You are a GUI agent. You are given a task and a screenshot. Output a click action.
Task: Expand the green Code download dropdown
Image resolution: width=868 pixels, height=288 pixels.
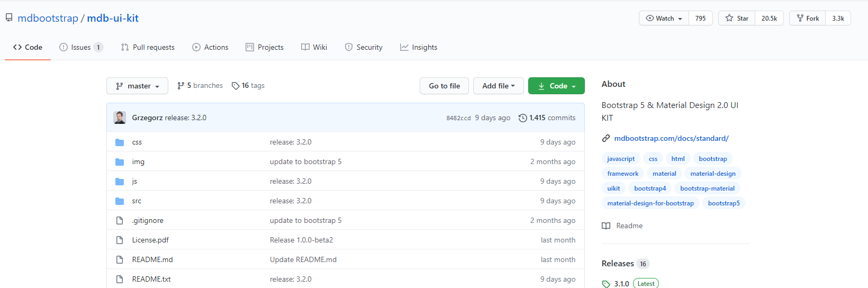[x=556, y=86]
